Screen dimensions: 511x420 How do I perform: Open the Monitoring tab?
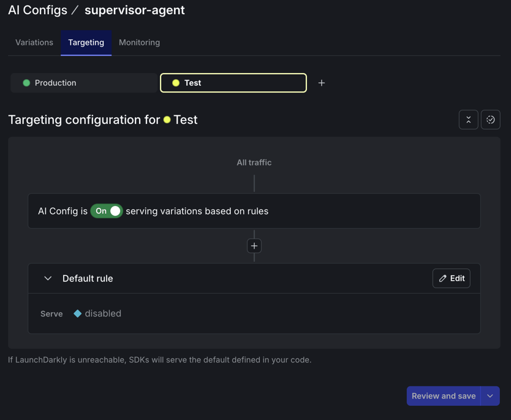pyautogui.click(x=139, y=42)
